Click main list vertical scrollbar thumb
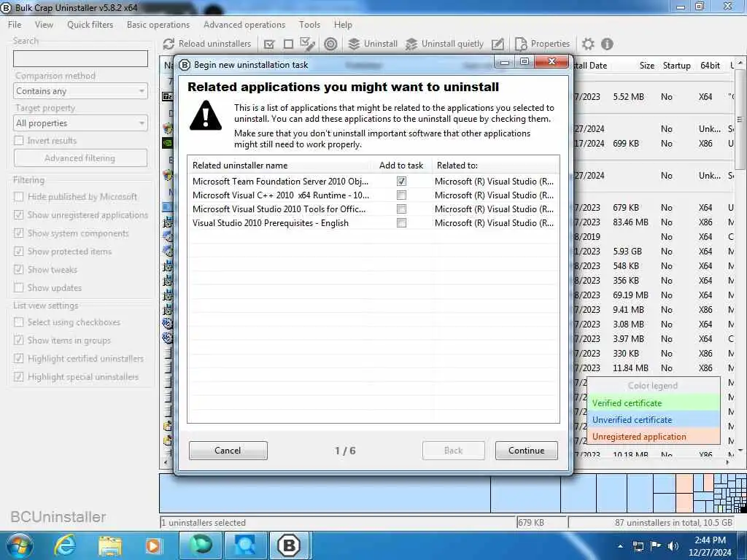The image size is (747, 560). point(740,119)
